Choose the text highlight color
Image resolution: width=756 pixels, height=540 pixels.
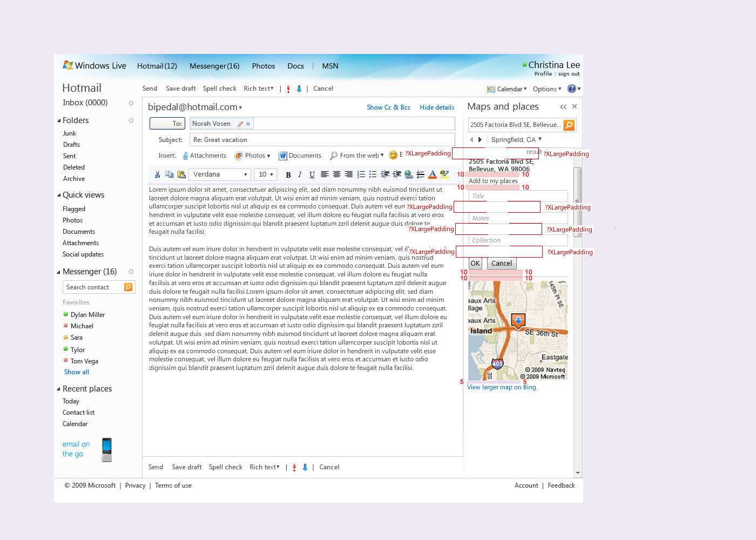(x=444, y=174)
